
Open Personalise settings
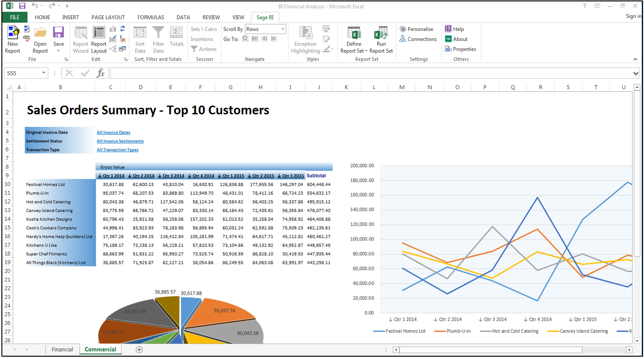pyautogui.click(x=416, y=29)
